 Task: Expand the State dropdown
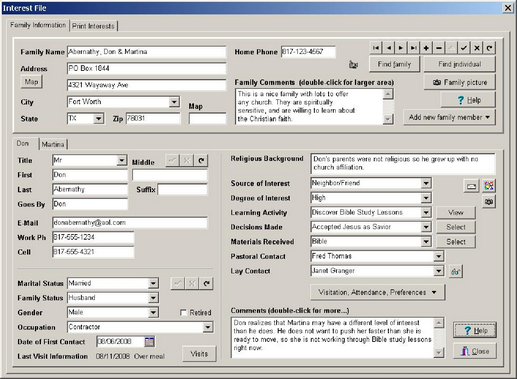tap(98, 118)
